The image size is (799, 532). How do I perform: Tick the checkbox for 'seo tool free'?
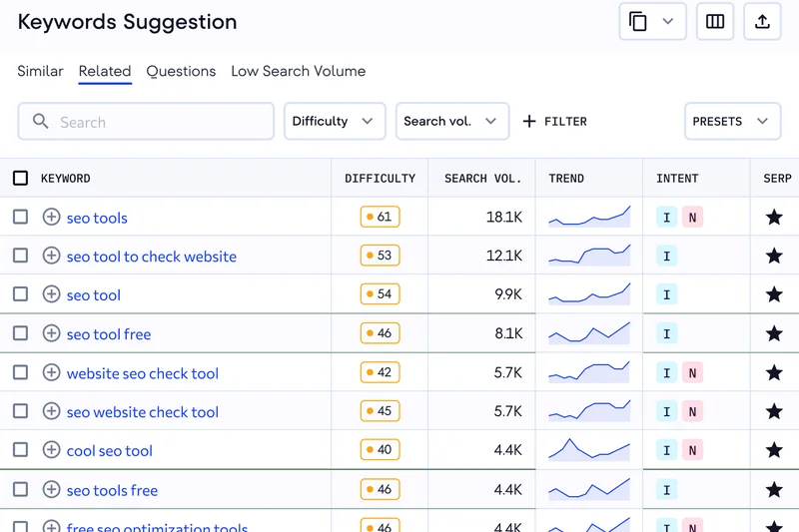(20, 333)
